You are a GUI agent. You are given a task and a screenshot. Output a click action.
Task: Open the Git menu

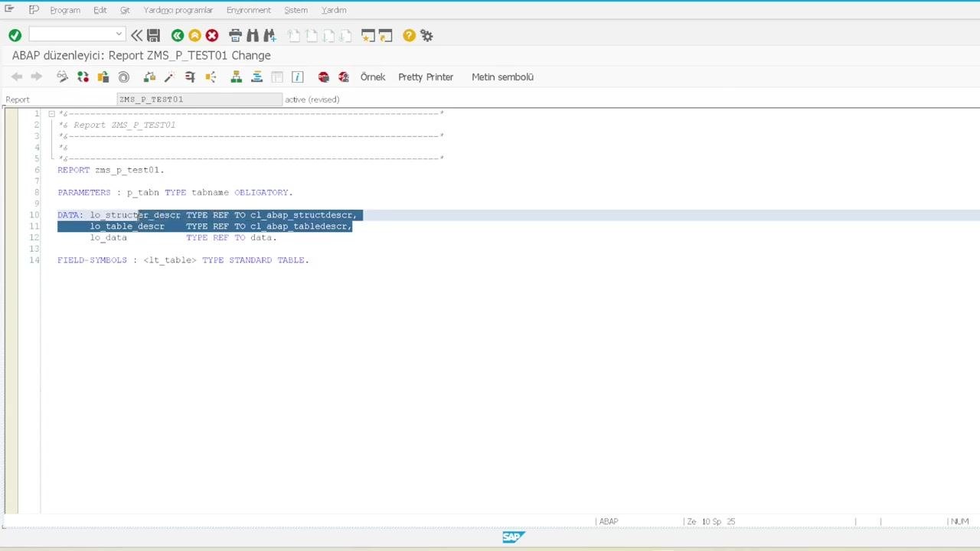(125, 10)
